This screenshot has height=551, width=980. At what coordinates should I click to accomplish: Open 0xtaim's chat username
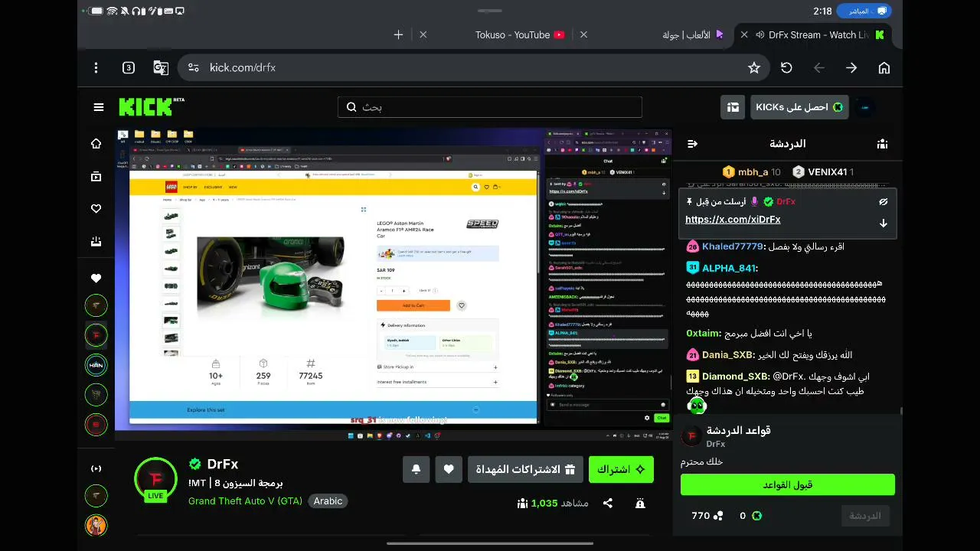703,334
